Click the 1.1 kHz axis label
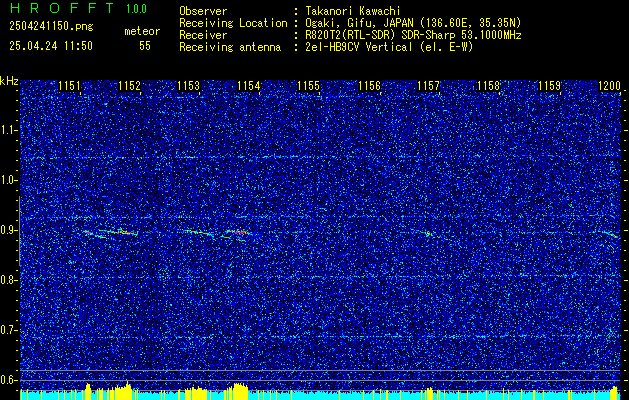Viewport: 629px width, 400px height. 8,130
